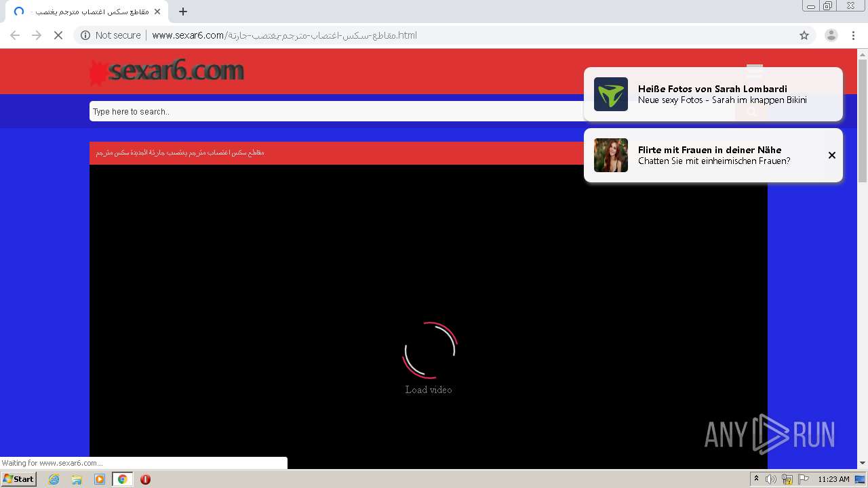Launch Internet Explorer from the taskbar
This screenshot has width=868, height=488.
tap(54, 479)
